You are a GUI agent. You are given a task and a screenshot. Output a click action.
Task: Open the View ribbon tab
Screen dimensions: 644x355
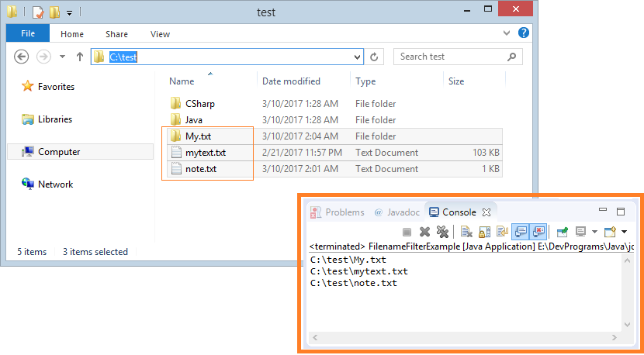(x=160, y=34)
